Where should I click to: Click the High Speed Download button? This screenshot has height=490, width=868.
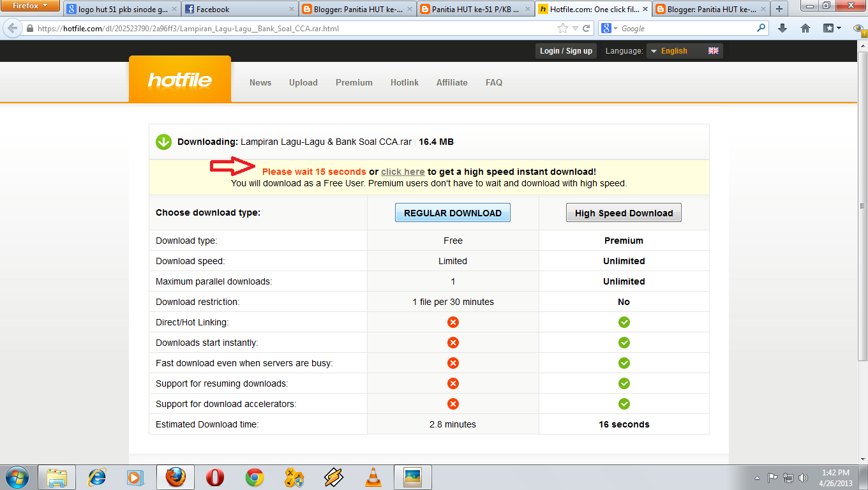click(x=624, y=213)
